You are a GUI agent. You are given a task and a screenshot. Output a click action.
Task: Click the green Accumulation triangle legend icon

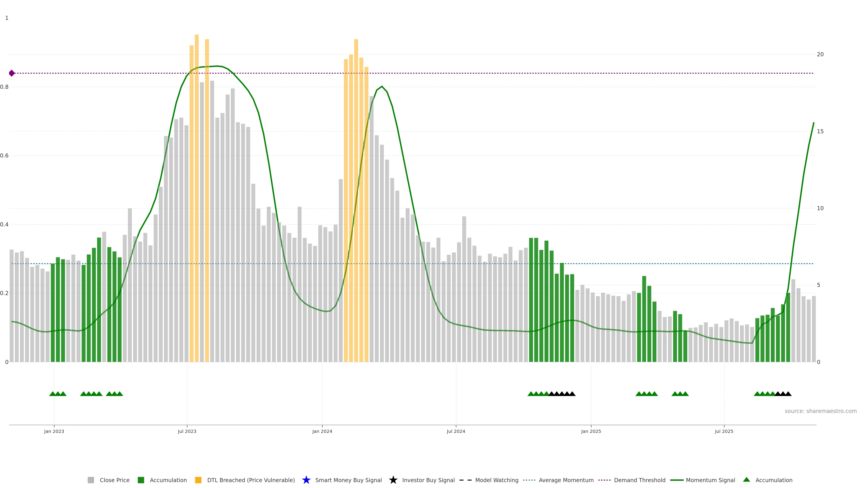click(746, 480)
